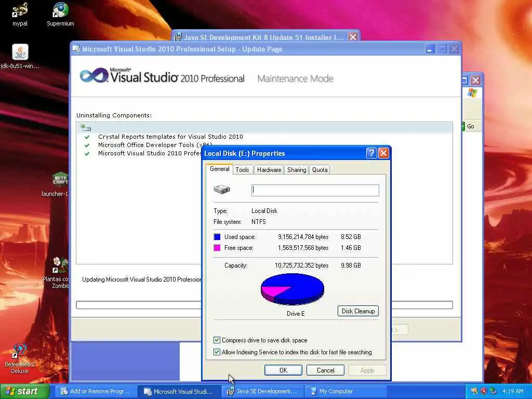Click the 9.98 GB capacity value

[x=351, y=265]
